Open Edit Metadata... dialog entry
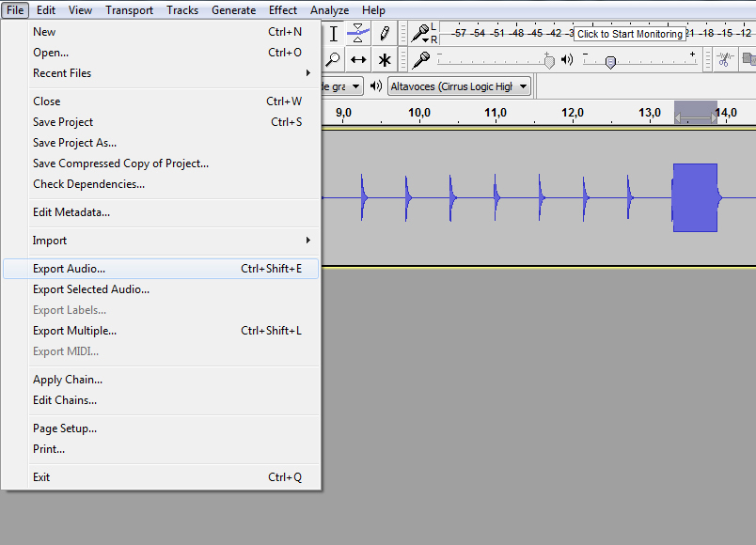This screenshot has width=756, height=545. tap(161, 212)
